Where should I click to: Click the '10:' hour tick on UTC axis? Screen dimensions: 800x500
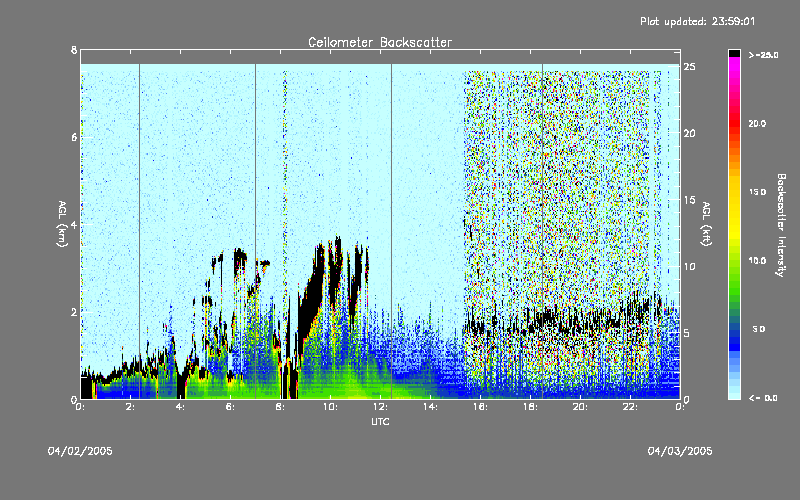click(x=331, y=407)
